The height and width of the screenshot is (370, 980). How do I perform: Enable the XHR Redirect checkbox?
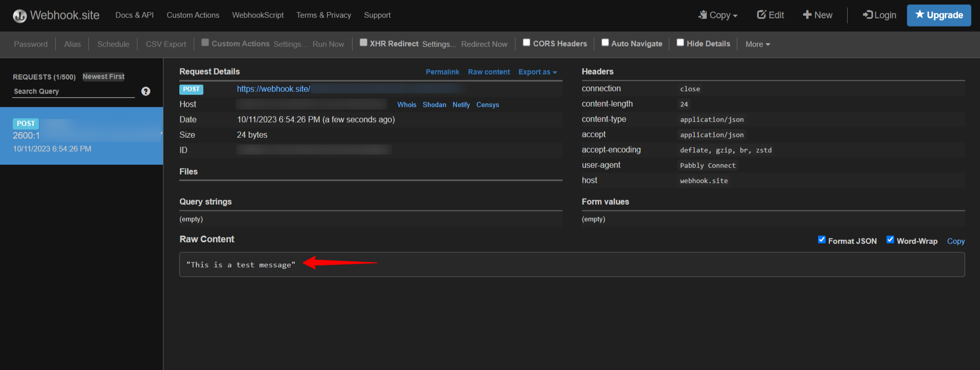363,43
